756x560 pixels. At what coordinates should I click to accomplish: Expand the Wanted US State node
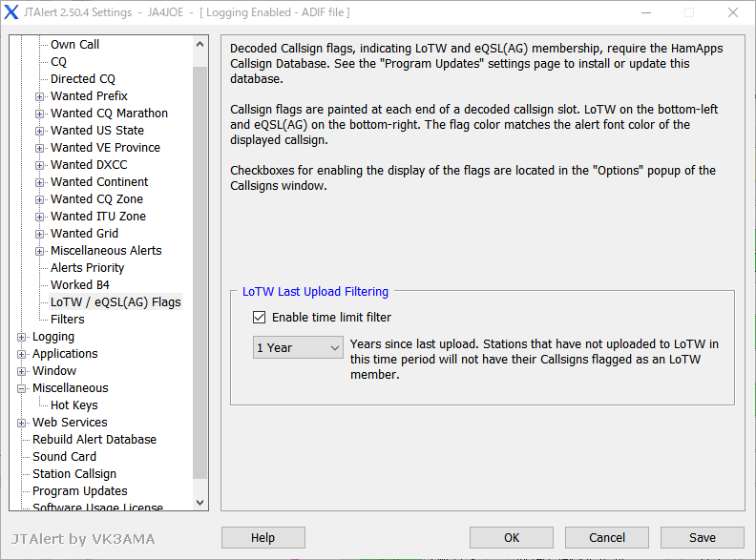pos(39,131)
